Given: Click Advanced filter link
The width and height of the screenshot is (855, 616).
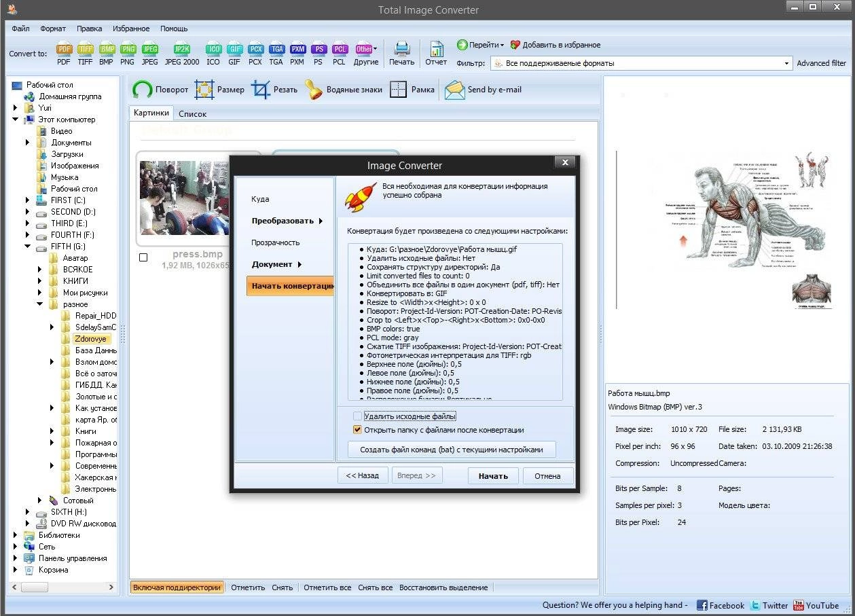Looking at the screenshot, I should click(821, 63).
